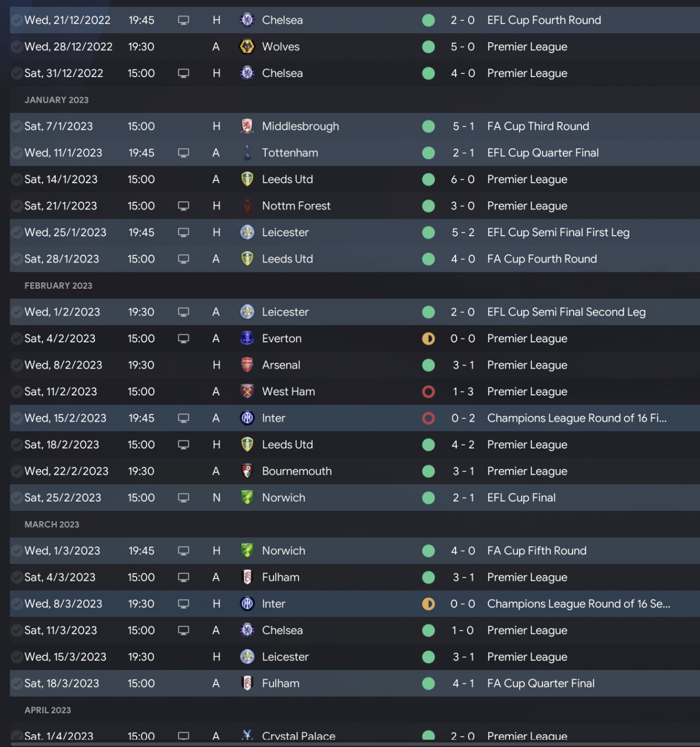
Task: Toggle checkmark beside Sat, 18/3/2023 fixture
Action: 17,684
